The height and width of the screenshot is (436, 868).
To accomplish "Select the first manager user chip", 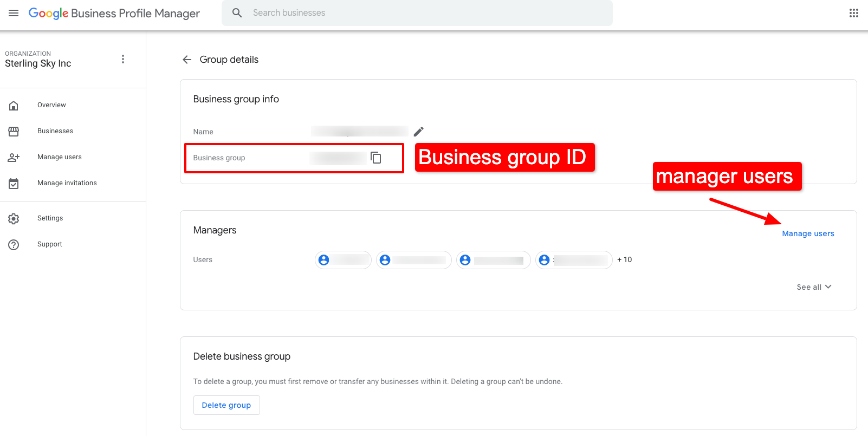I will 343,260.
